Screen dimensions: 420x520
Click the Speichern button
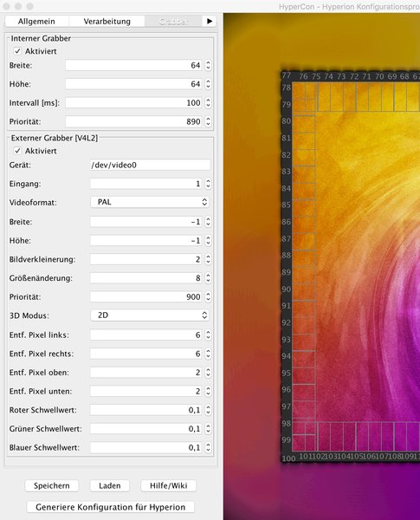coord(52,485)
